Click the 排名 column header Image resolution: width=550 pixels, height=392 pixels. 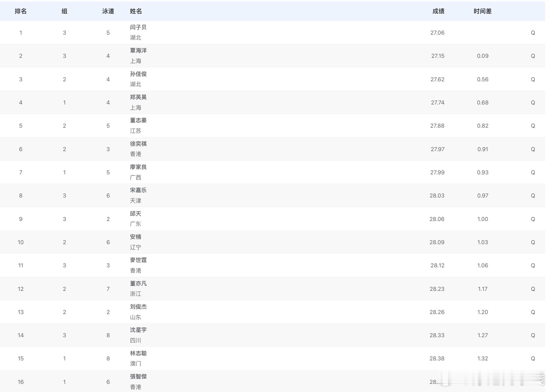coord(20,11)
